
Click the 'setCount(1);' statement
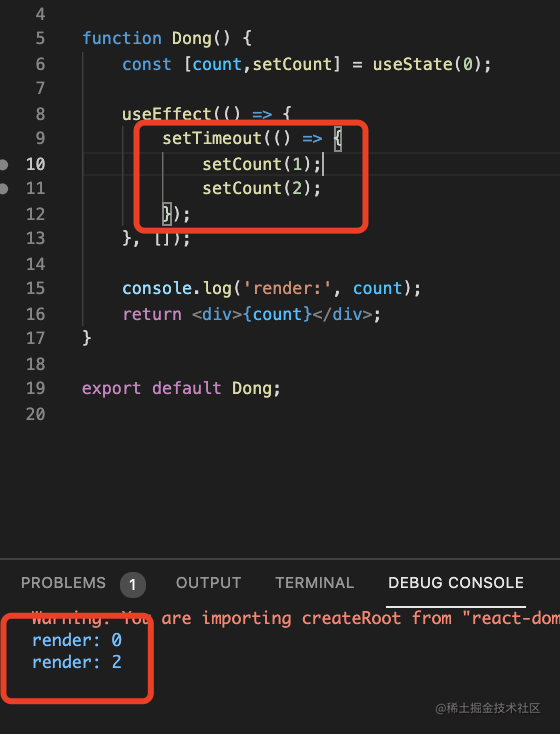261,164
